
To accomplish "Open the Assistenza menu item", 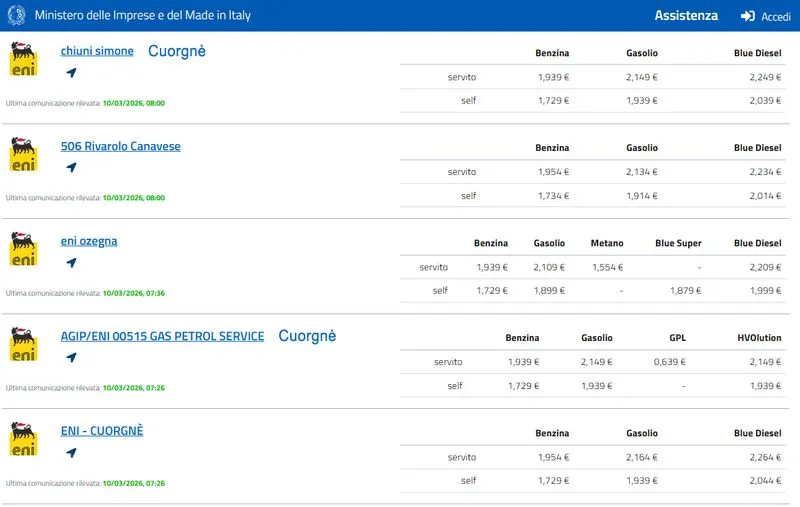I will (x=686, y=16).
